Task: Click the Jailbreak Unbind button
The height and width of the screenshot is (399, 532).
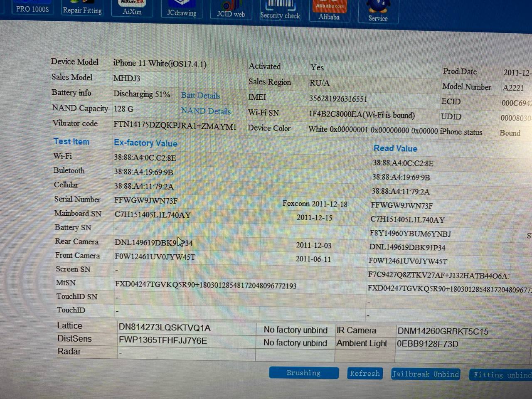Action: click(x=425, y=374)
